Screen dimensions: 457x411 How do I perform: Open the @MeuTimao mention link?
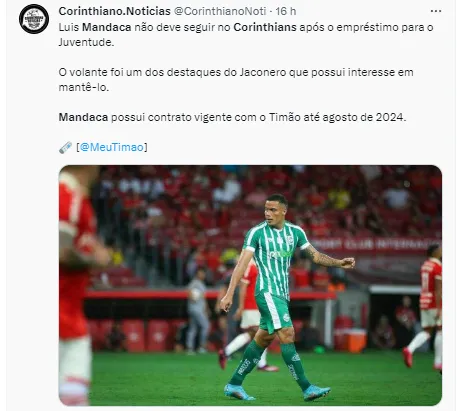[x=112, y=147]
